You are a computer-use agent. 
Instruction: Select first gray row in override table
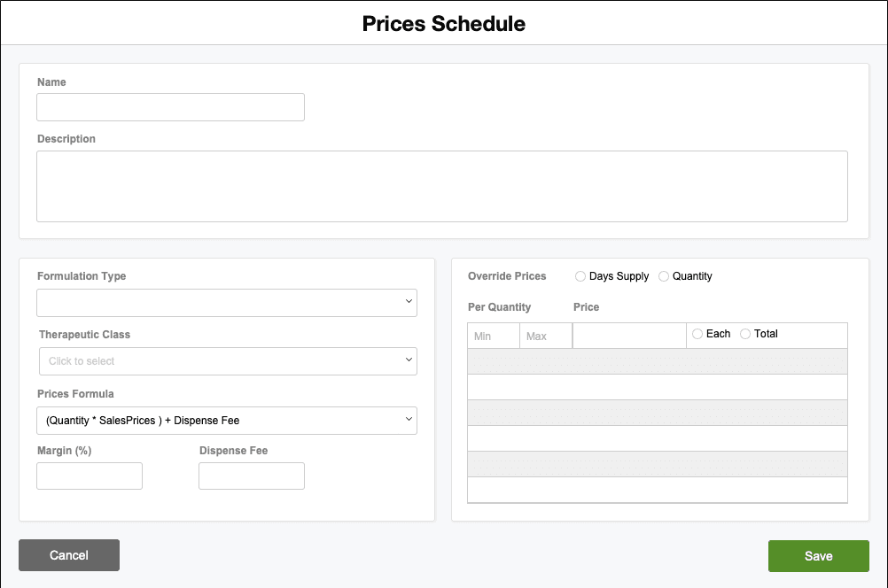pos(657,361)
